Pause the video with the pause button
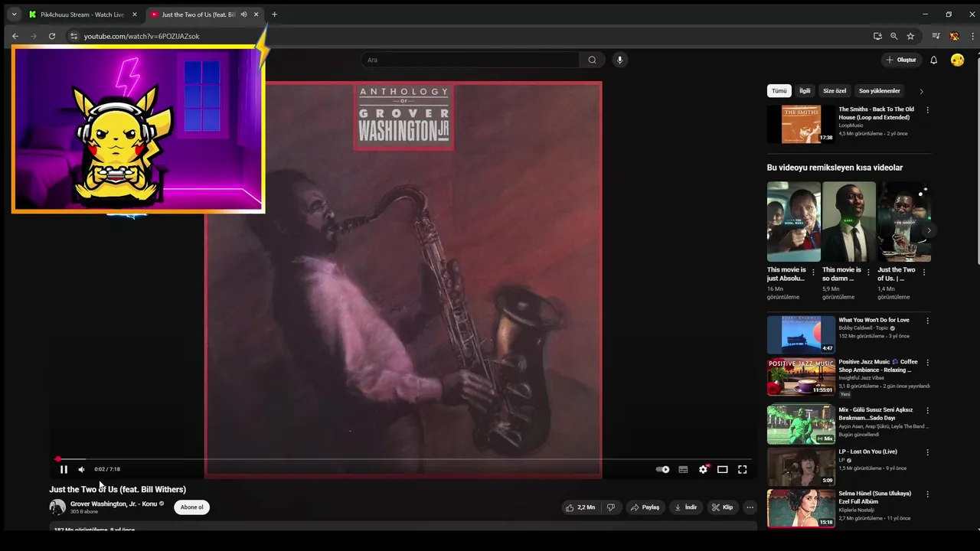 (64, 469)
